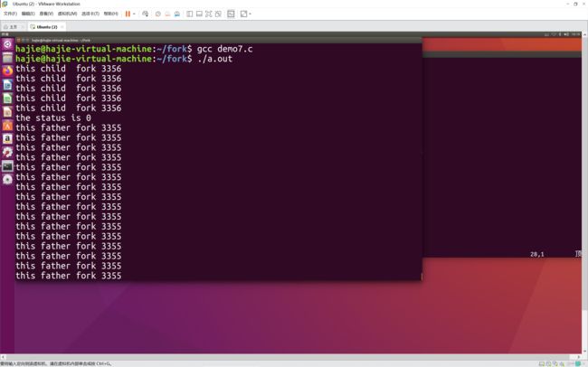
Task: Click the horizontal scrollbar at the bottom
Action: [291, 357]
